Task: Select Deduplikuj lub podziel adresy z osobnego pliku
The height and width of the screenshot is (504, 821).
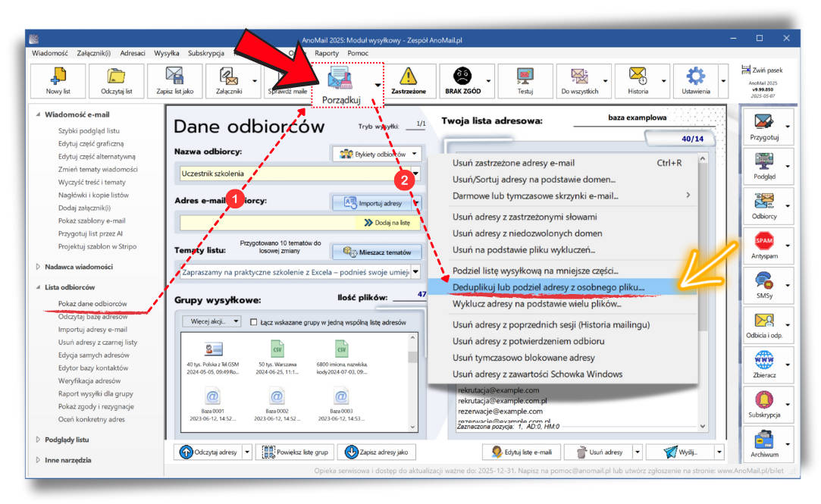Action: [563, 286]
